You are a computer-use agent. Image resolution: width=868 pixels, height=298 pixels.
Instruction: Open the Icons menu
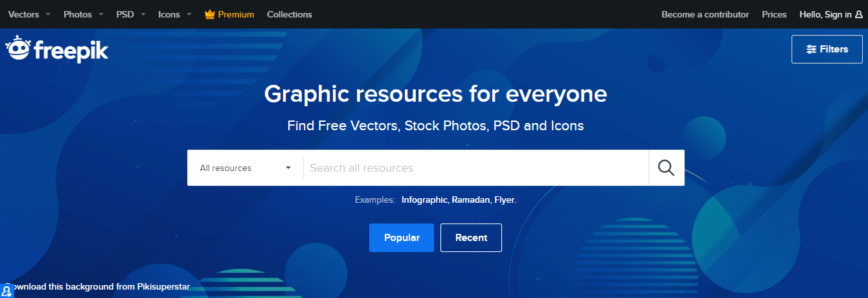[x=169, y=14]
